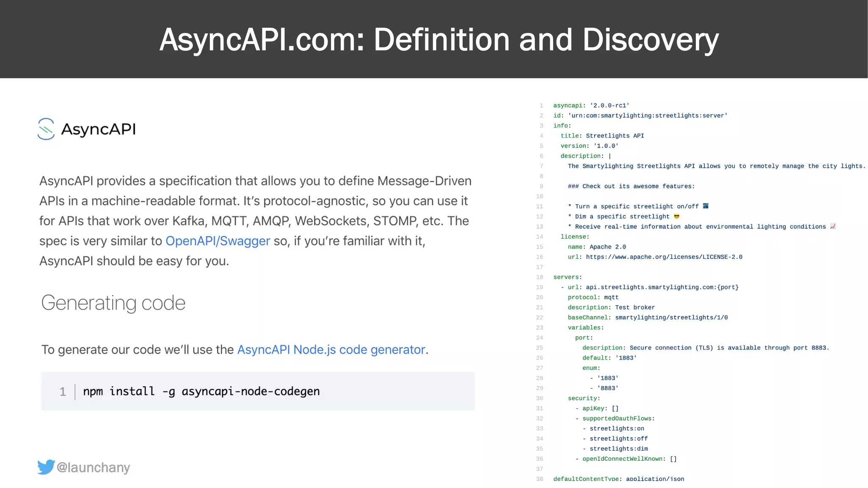Click the 'supportedOauthFlows:' line
This screenshot has width=868, height=488.
coord(615,419)
